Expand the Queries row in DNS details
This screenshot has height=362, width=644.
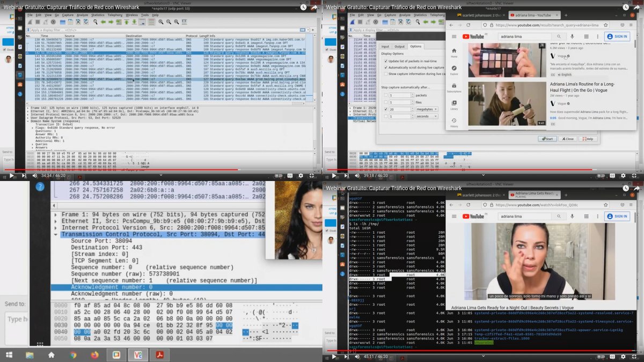(33, 144)
